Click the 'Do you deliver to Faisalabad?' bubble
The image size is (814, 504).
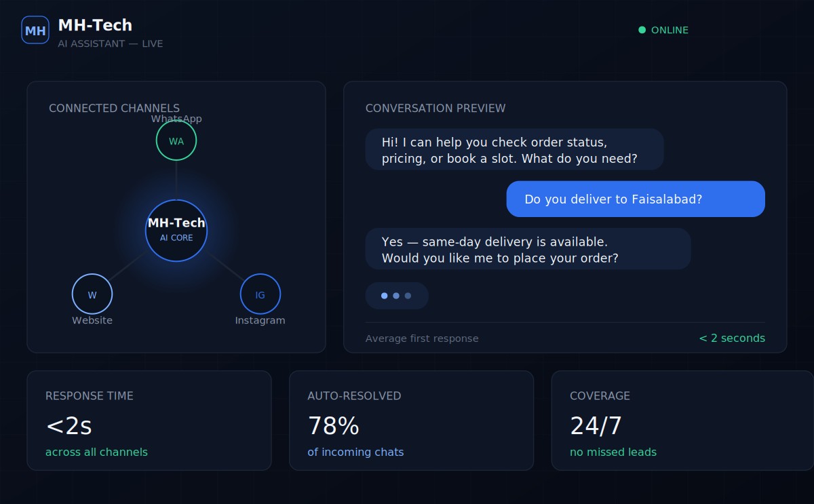click(636, 199)
